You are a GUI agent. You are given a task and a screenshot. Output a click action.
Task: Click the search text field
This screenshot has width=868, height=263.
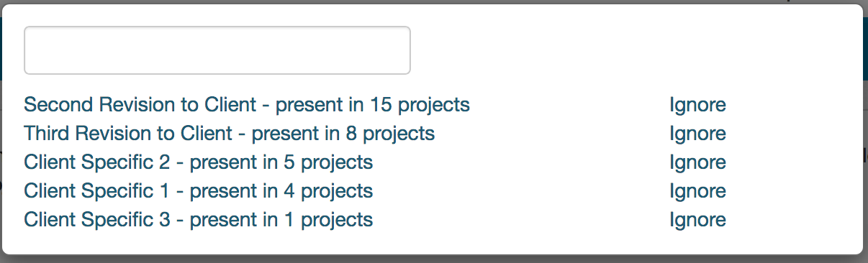[x=217, y=50]
